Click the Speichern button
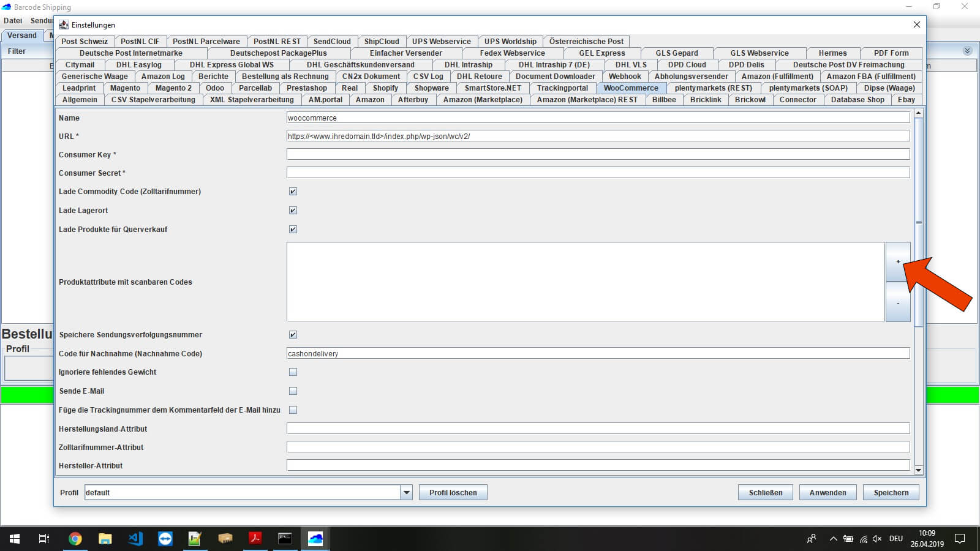980x551 pixels. click(x=891, y=492)
